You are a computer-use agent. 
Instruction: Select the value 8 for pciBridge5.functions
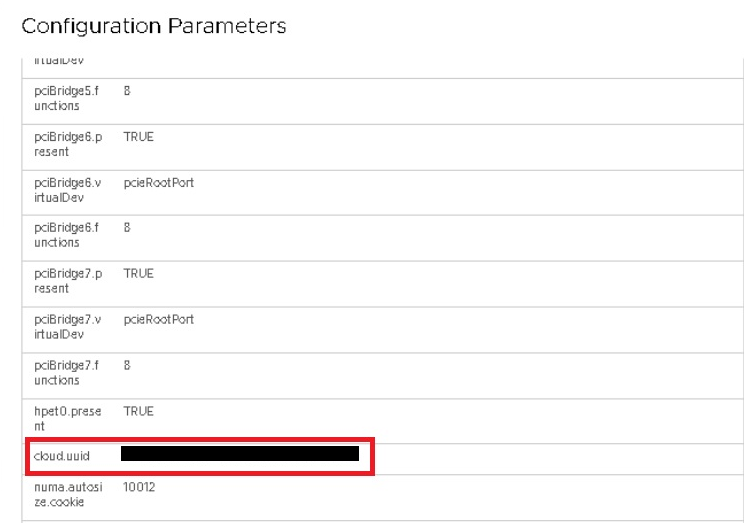pyautogui.click(x=128, y=91)
